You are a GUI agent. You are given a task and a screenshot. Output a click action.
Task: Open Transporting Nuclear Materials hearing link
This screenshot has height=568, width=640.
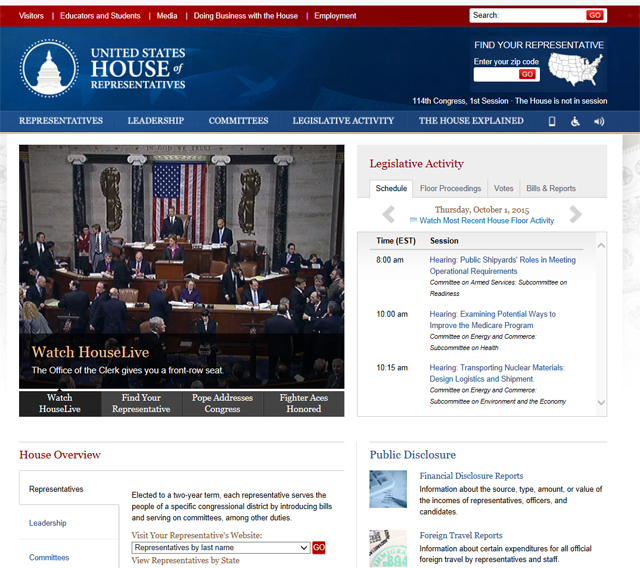[497, 373]
